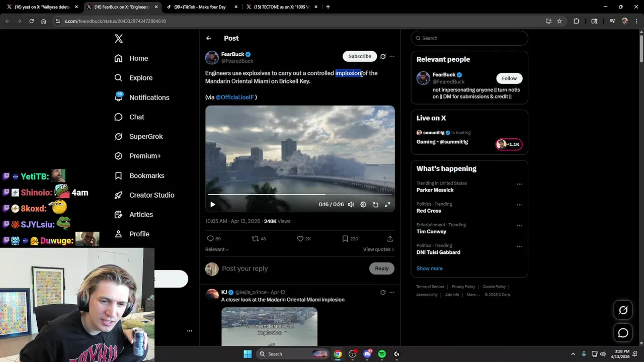Open Notifications in the sidebar

pyautogui.click(x=142, y=98)
